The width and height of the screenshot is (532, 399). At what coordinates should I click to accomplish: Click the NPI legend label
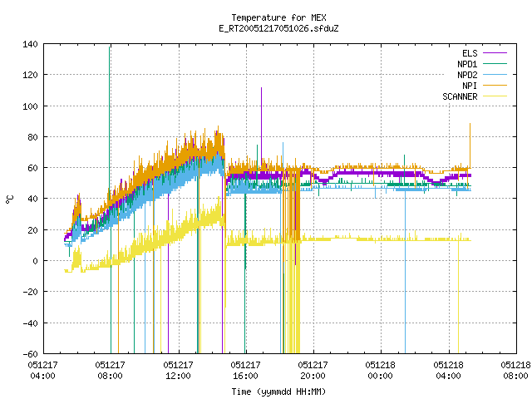coord(470,86)
